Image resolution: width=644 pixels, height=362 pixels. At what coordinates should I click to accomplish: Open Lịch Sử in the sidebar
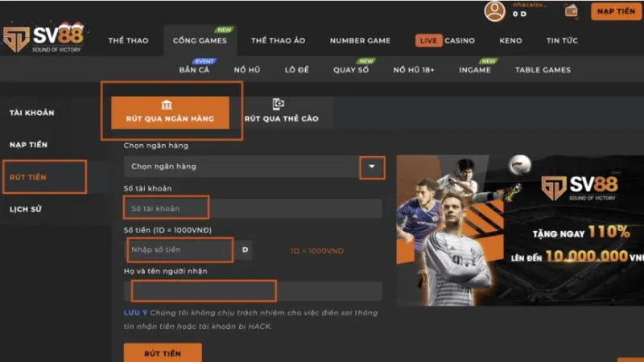[x=25, y=209]
